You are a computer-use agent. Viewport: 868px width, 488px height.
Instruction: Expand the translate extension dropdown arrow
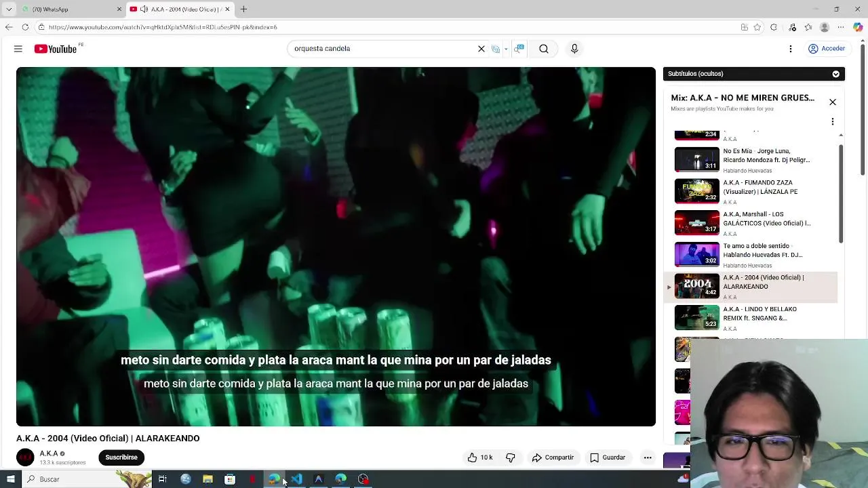coord(506,49)
